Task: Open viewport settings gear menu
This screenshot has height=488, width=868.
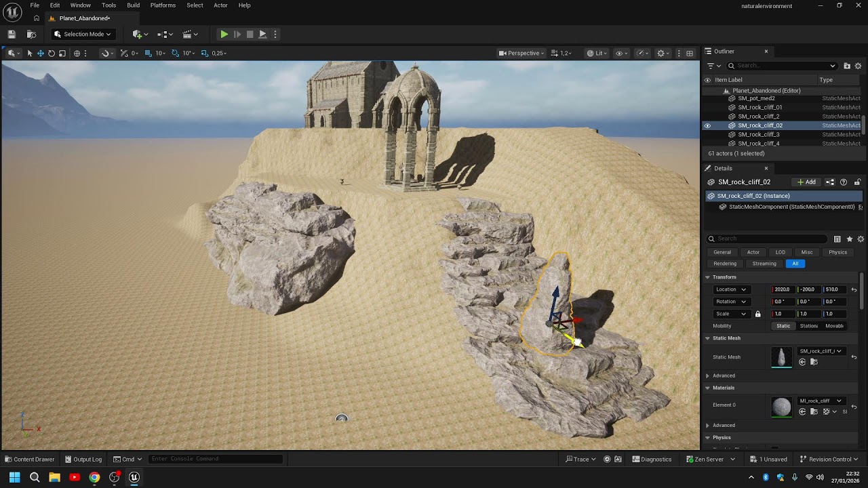Action: 663,53
